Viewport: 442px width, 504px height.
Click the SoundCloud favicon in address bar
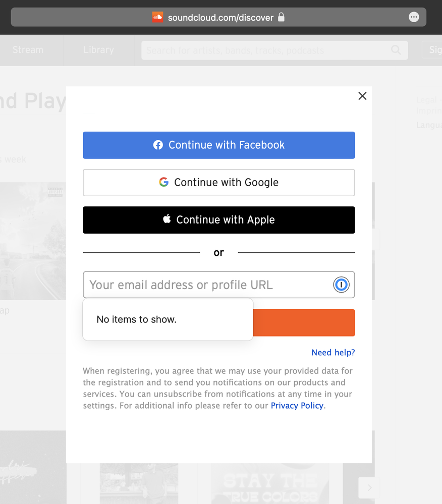click(x=158, y=17)
